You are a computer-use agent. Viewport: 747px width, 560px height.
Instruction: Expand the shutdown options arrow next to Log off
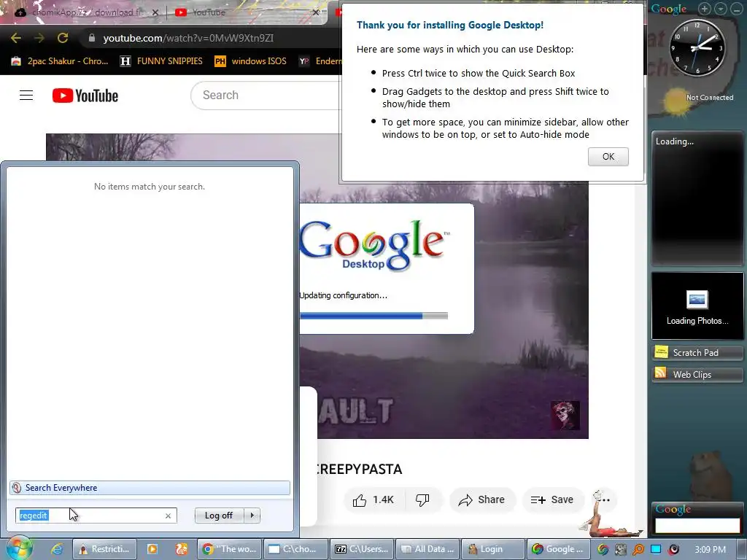tap(252, 516)
